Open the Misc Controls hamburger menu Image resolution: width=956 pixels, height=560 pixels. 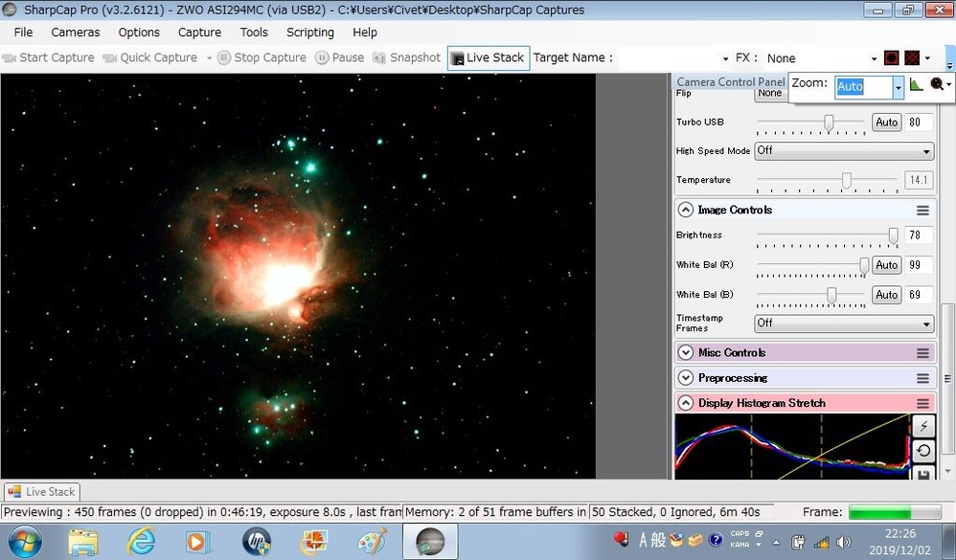click(x=922, y=353)
